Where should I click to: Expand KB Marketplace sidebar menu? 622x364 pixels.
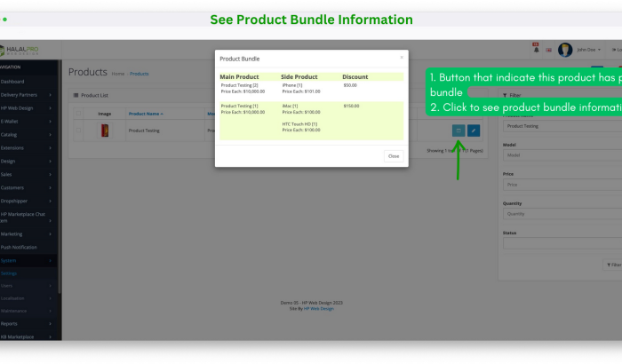click(28, 336)
